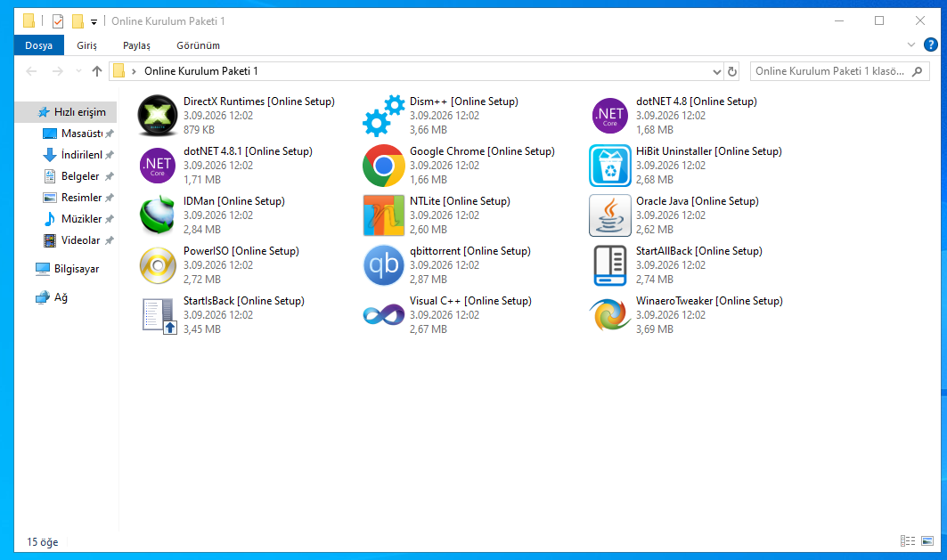Click the 'StartAllBack [Online Setup]' file name

point(698,251)
